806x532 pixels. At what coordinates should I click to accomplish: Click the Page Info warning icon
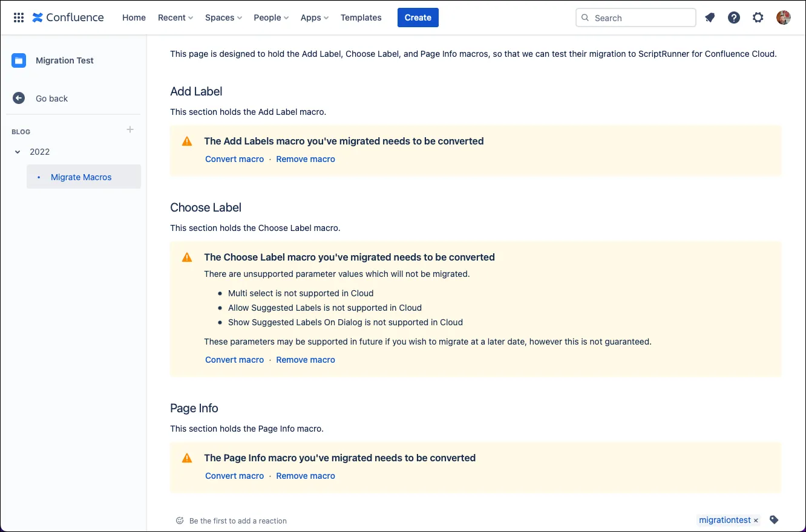187,458
